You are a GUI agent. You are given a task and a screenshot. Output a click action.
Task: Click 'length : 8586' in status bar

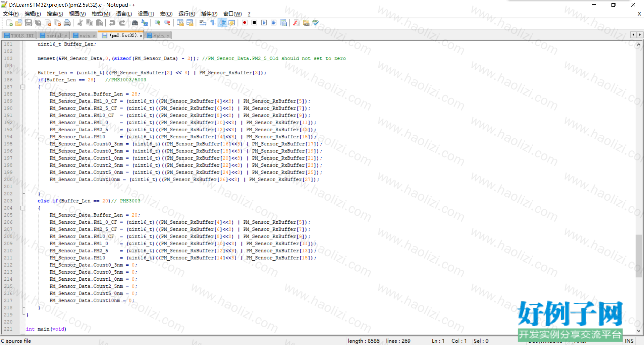pos(364,341)
